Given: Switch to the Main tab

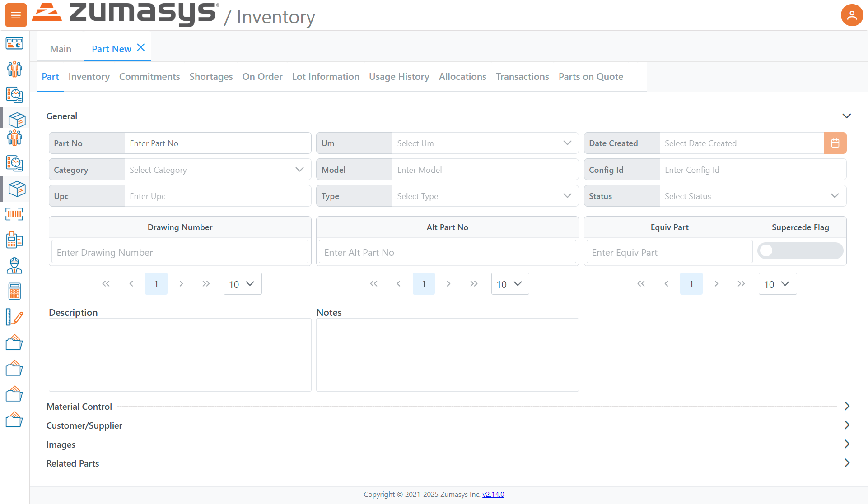Looking at the screenshot, I should [61, 49].
